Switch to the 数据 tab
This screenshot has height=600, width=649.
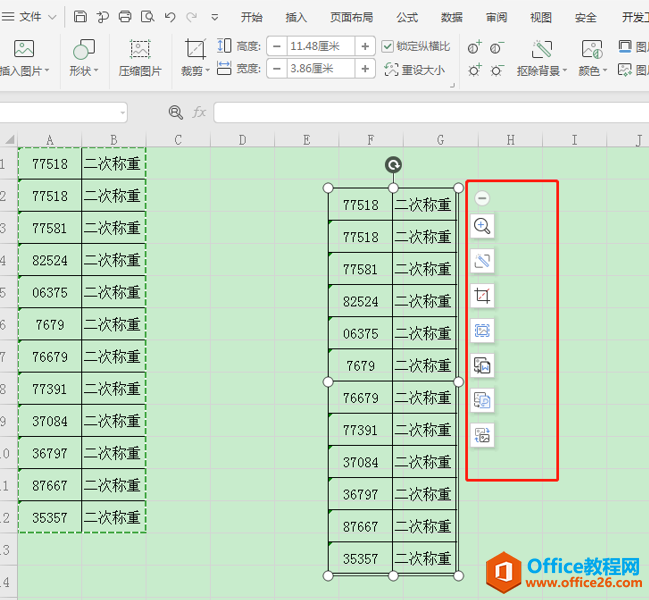(x=452, y=17)
